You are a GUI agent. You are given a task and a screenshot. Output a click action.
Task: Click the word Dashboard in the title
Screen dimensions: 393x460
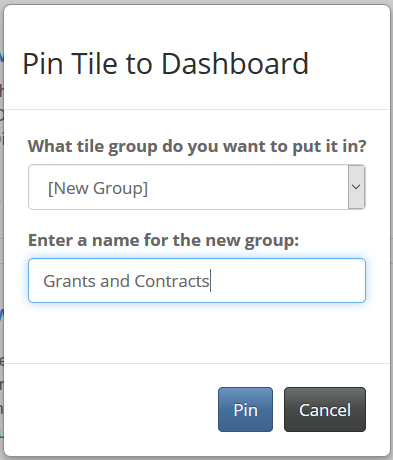pos(235,64)
